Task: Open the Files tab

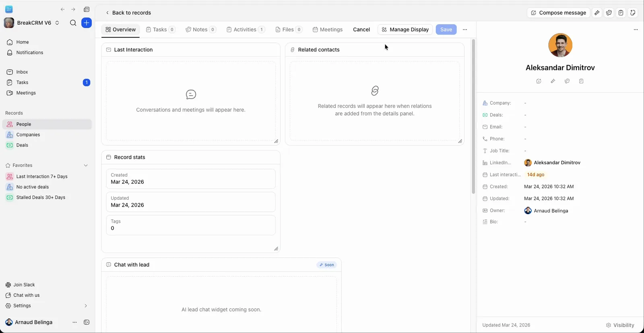Action: coord(289,29)
